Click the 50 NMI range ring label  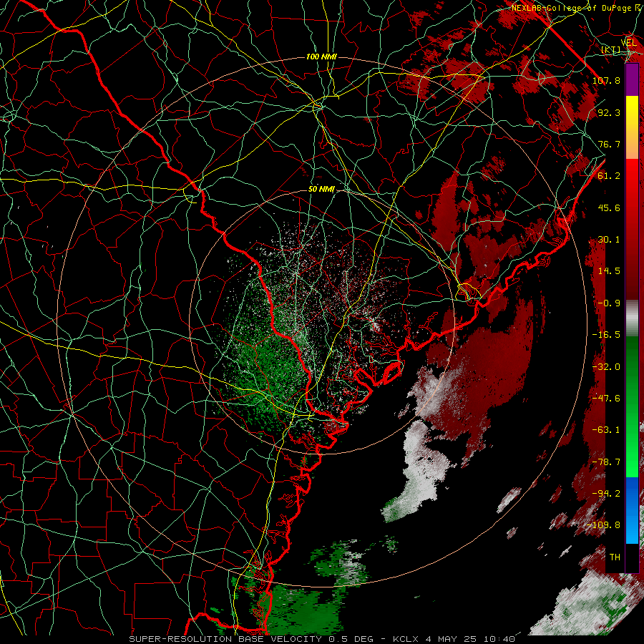321,189
